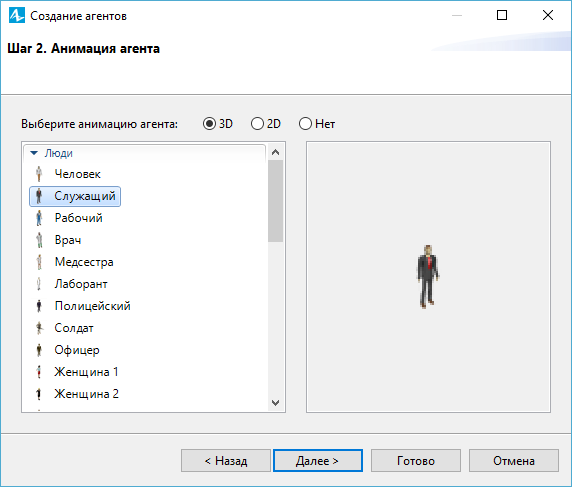Screen dimensions: 572x487
Task: Click the scrollbar thumb in list
Action: [275, 201]
